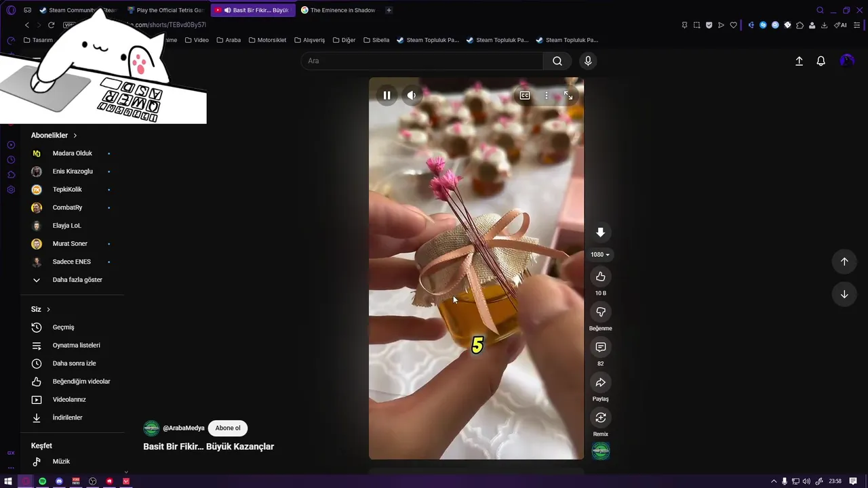Switch to Steam Community tab

click(x=78, y=10)
